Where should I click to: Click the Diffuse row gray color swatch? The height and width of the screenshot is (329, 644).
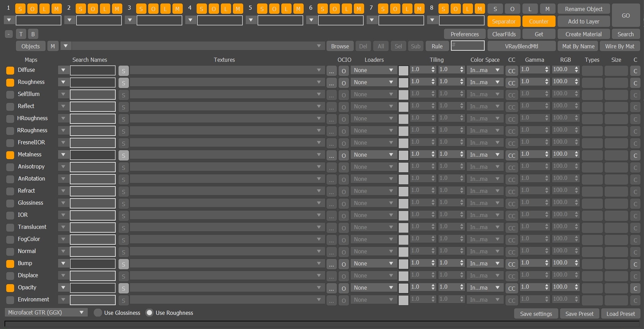pos(403,71)
